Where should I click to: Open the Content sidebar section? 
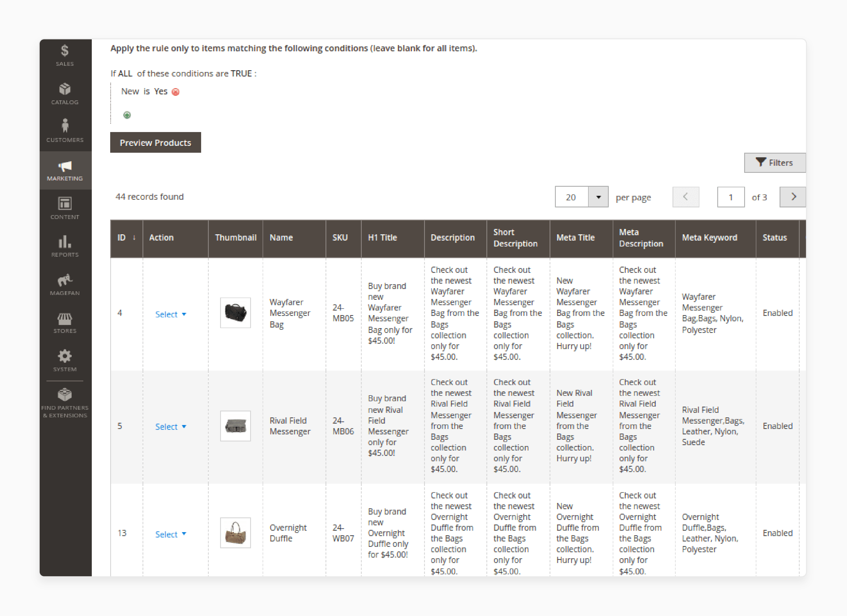pos(65,208)
